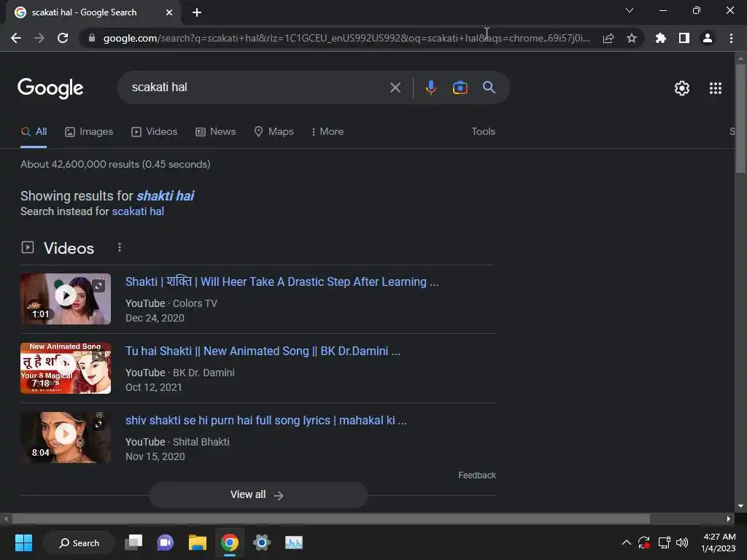Play the Shital Bhakti video thumbnail
This screenshot has height=560, width=747.
[66, 437]
